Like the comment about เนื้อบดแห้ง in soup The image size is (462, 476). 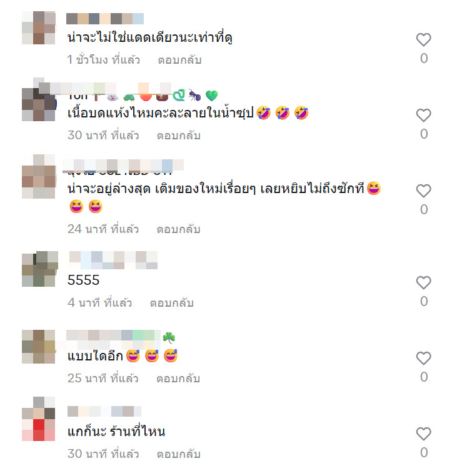coord(423,115)
